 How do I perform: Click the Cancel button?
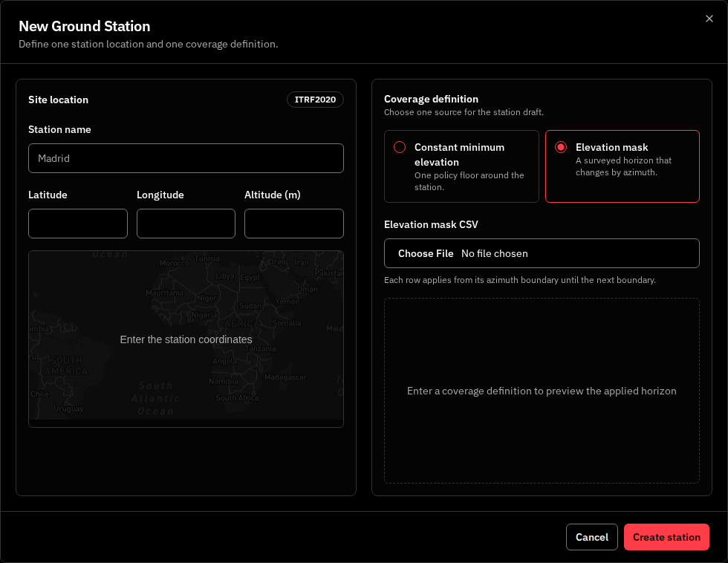point(591,537)
